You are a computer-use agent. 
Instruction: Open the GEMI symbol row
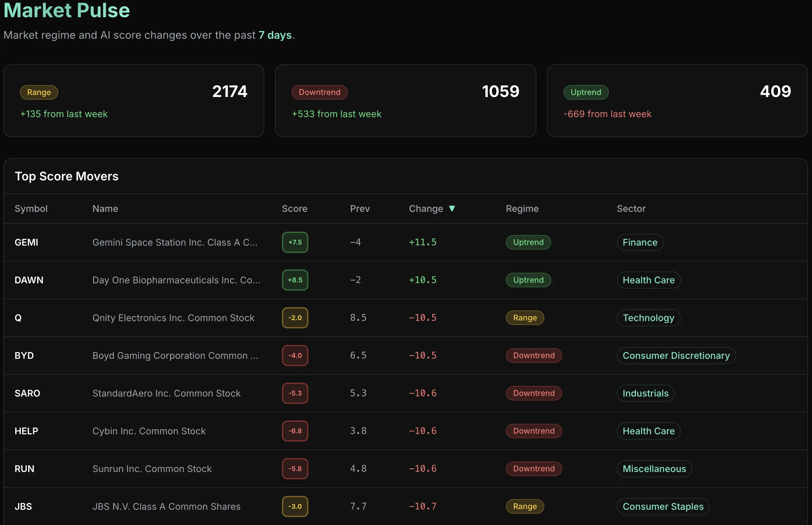point(26,242)
